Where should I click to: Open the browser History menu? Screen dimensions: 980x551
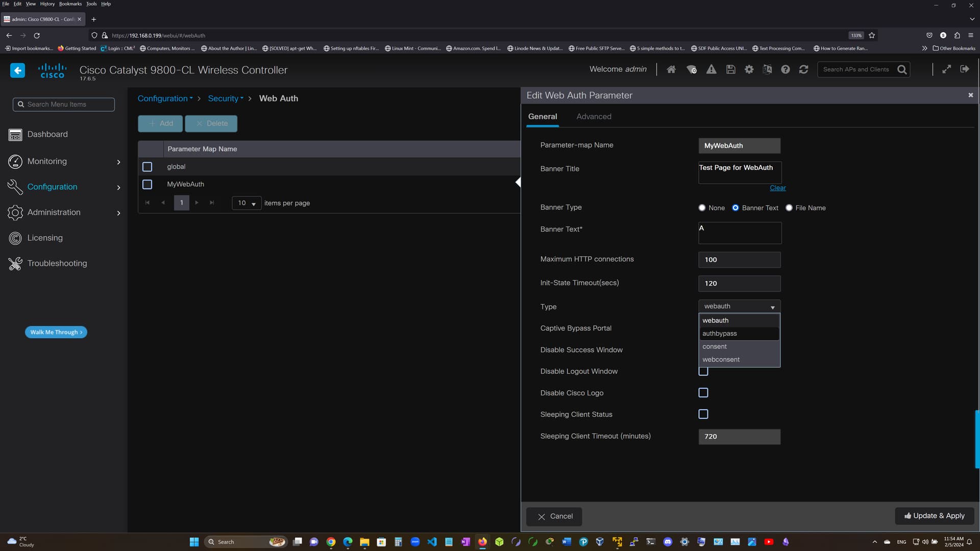click(x=47, y=4)
